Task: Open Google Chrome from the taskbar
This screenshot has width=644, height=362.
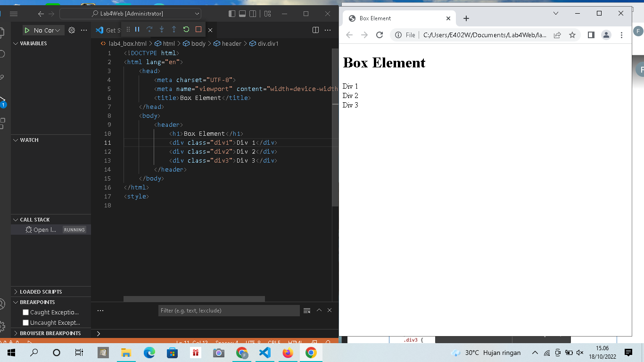Action: pos(311,352)
